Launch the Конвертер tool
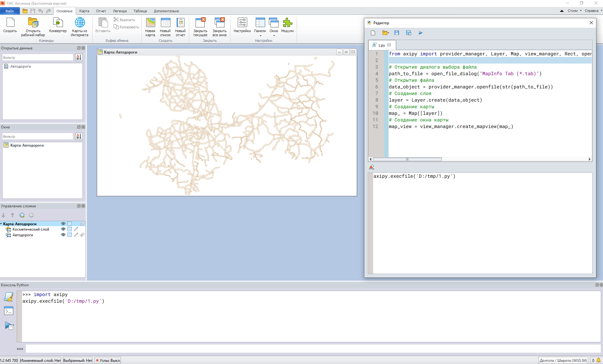This screenshot has width=603, height=364. (x=58, y=25)
